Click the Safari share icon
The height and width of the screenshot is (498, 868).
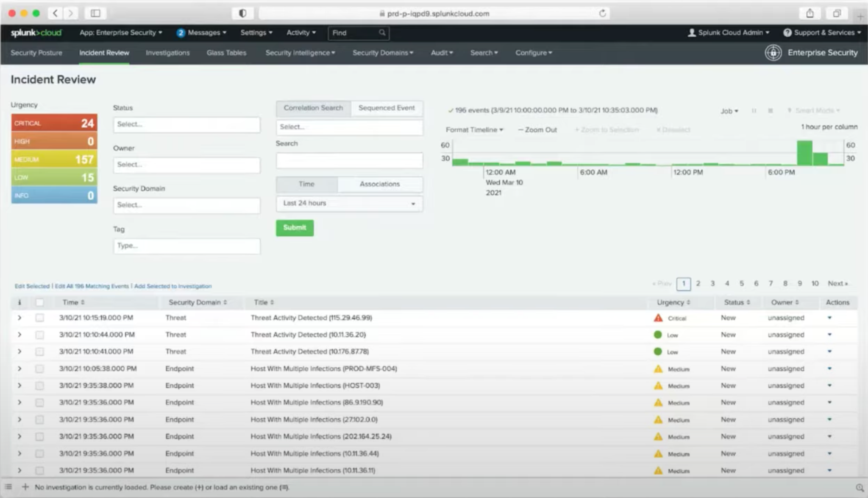(x=810, y=14)
